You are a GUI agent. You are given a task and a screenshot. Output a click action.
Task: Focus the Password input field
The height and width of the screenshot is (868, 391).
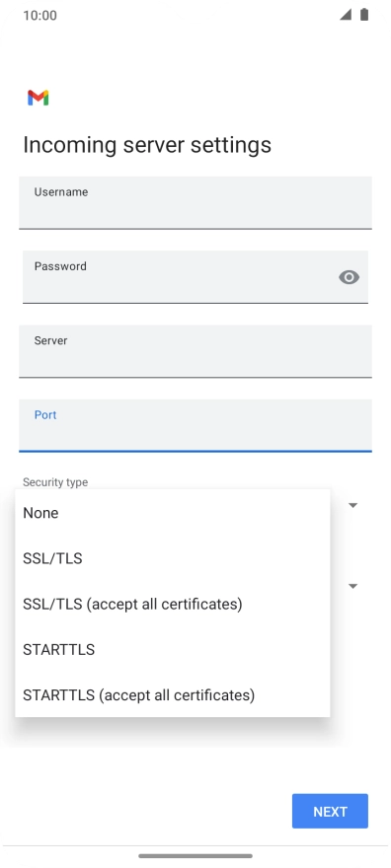tap(195, 277)
